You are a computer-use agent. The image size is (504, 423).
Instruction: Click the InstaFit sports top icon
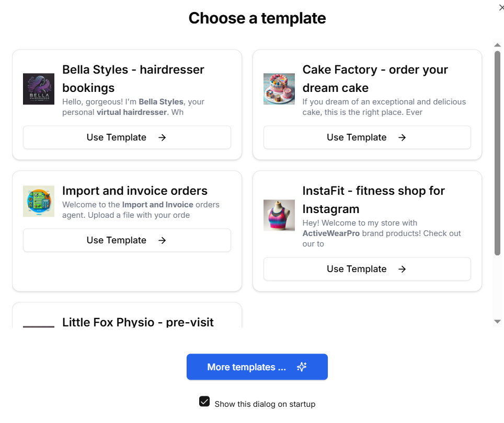(279, 215)
